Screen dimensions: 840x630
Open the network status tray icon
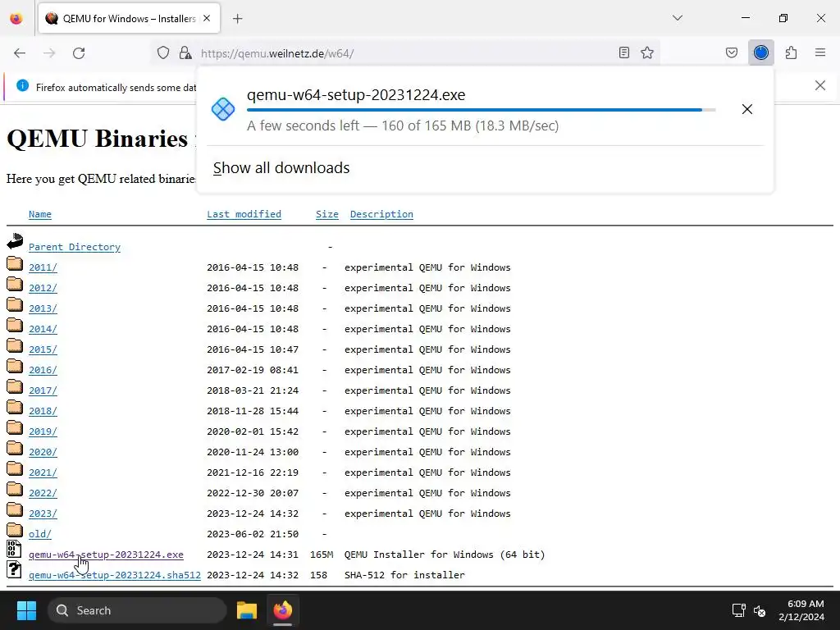tap(739, 610)
